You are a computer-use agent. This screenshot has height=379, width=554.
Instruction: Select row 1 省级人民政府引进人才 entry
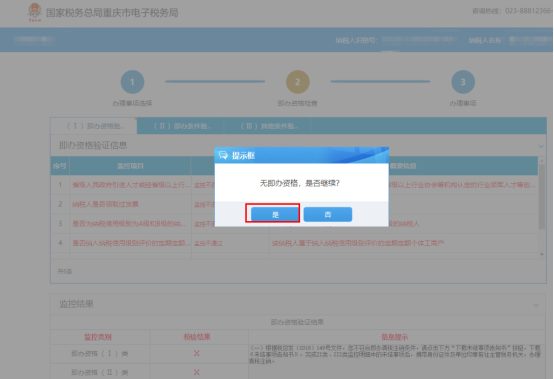131,185
